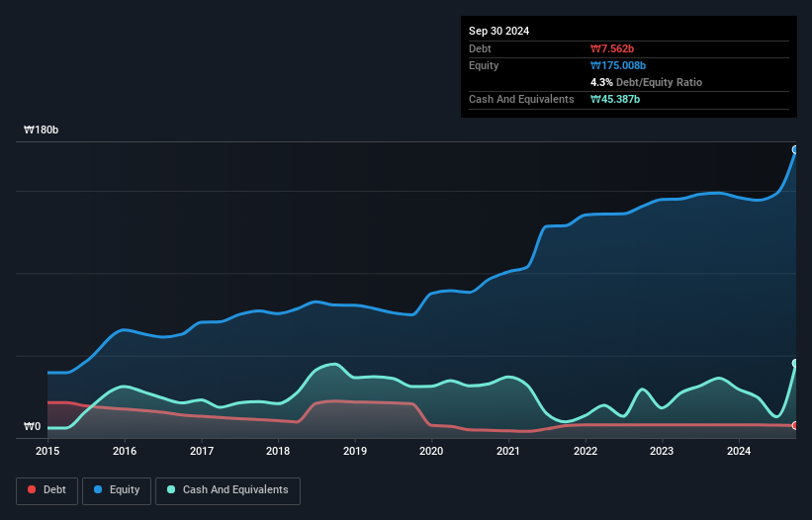Screen dimensions: 812x520
Task: Click the Equity row label in tooltip
Action: click(x=484, y=65)
